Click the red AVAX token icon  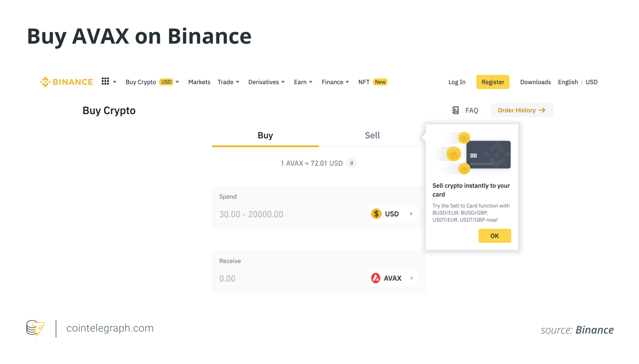pyautogui.click(x=375, y=279)
